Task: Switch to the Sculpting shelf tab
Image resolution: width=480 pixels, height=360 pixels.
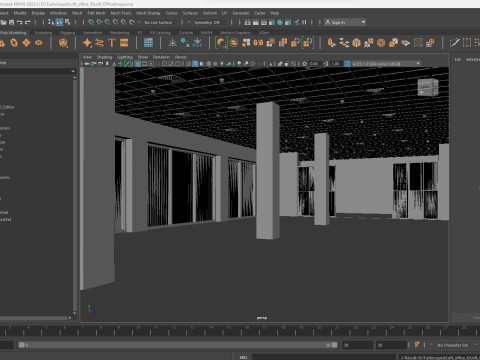Action: click(43, 33)
